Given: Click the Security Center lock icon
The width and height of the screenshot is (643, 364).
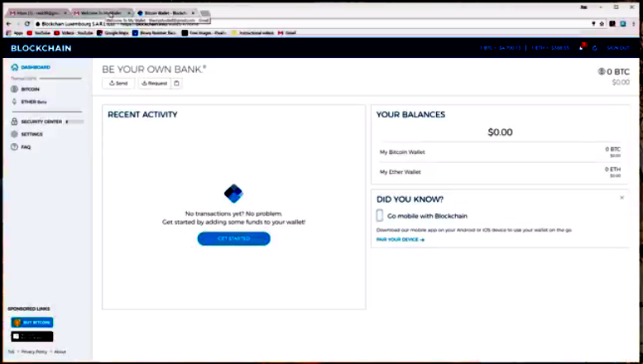Looking at the screenshot, I should [14, 122].
